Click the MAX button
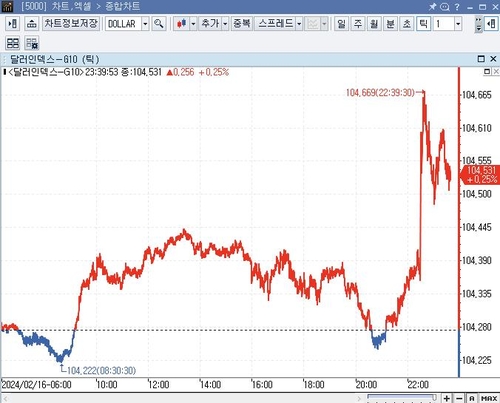The image size is (500, 403). (489, 398)
